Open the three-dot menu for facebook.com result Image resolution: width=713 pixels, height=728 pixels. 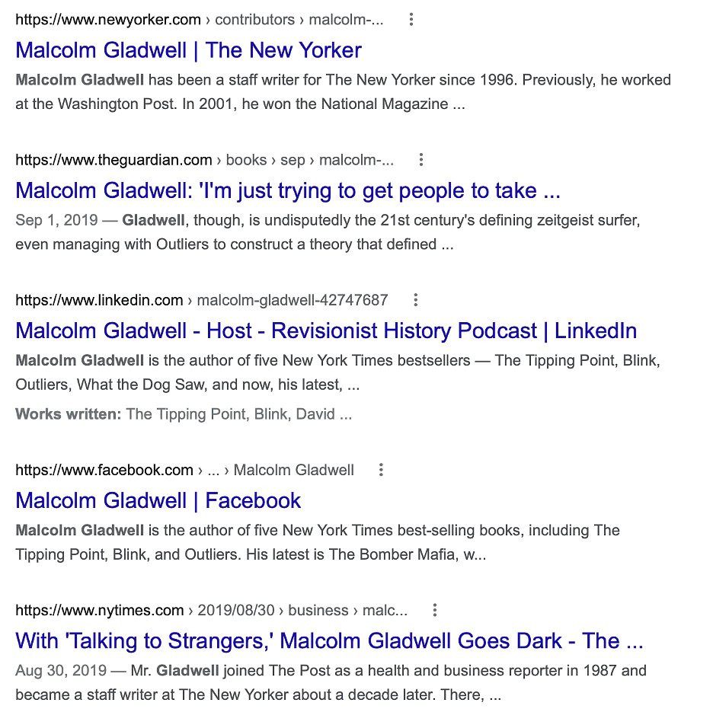tap(382, 470)
